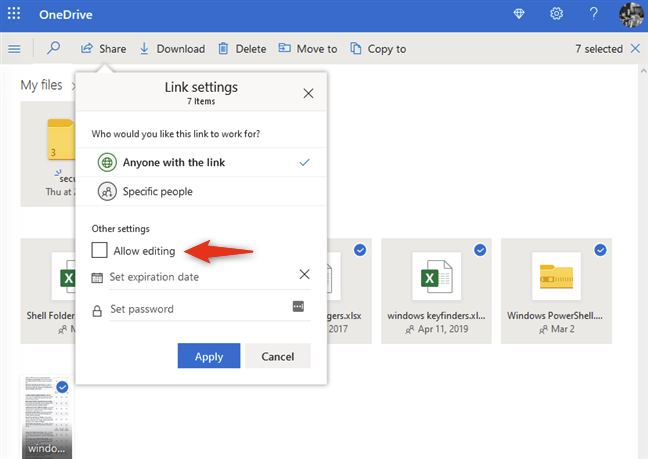Viewport: 648px width, 459px height.
Task: Deselect the Windows PowerShell file checkmark
Action: point(600,250)
